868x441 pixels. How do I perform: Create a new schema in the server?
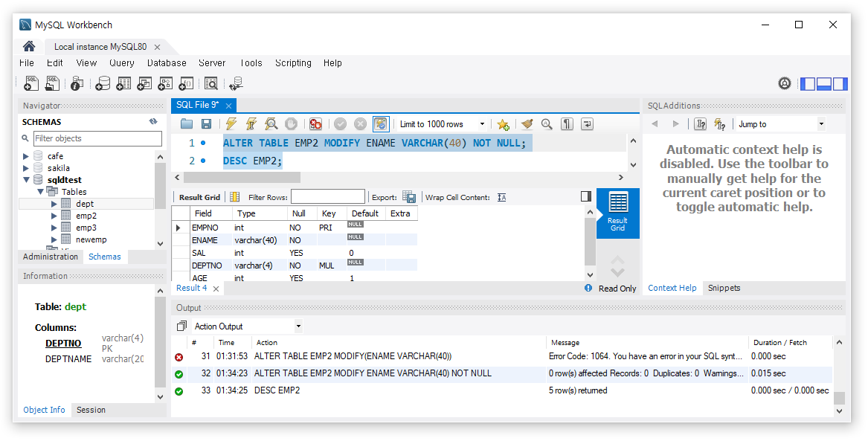(103, 83)
